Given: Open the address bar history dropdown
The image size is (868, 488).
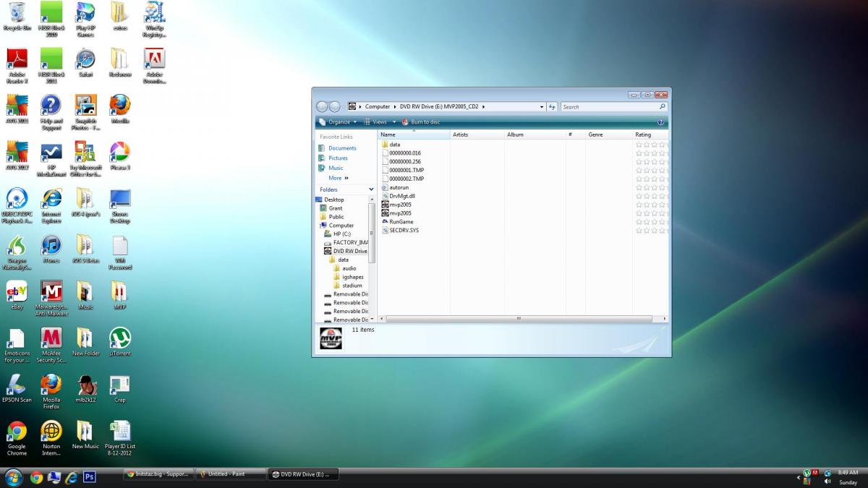Looking at the screenshot, I should [542, 107].
